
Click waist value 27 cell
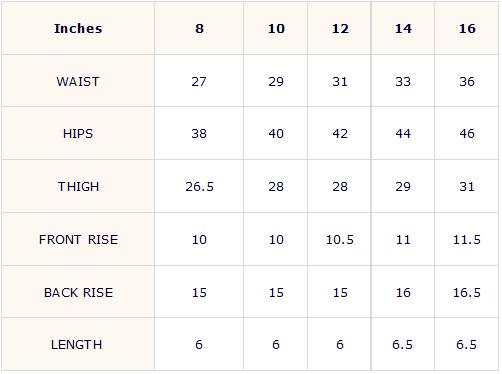coord(199,81)
